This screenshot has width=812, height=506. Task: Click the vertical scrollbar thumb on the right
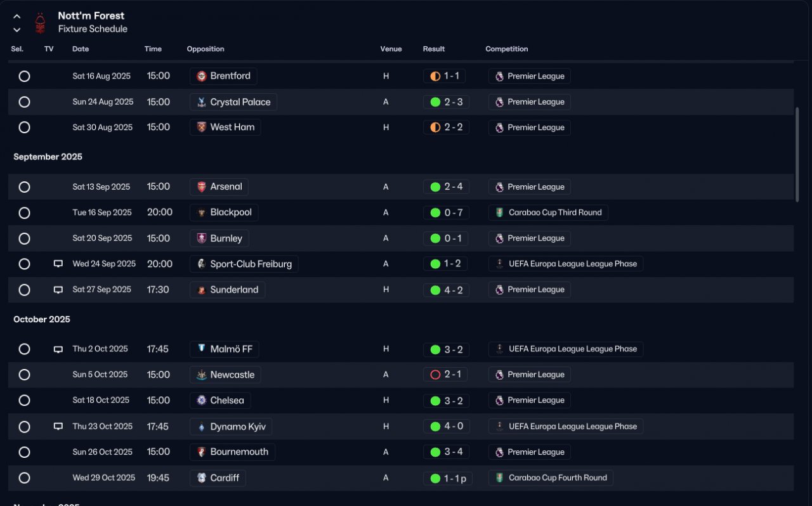(797, 155)
